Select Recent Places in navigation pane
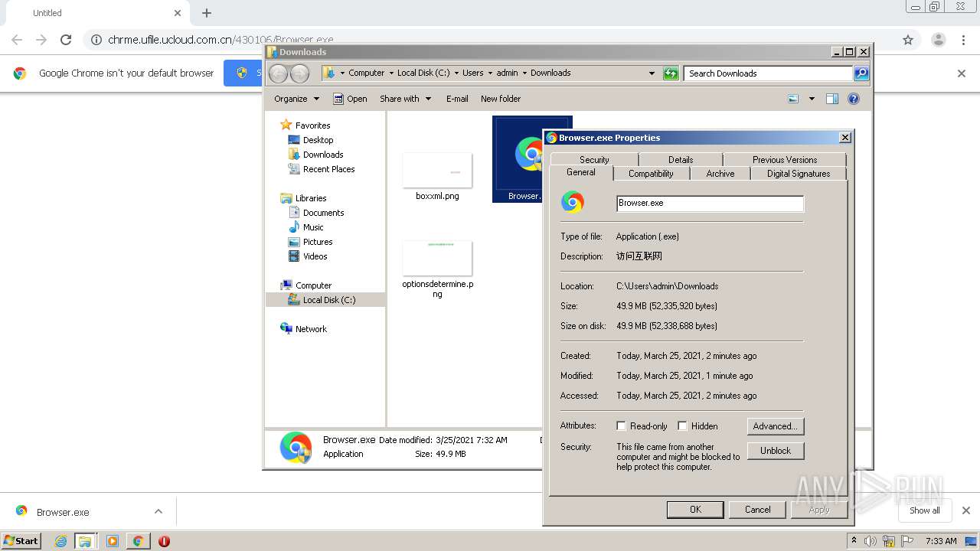The height and width of the screenshot is (551, 980). pos(328,169)
